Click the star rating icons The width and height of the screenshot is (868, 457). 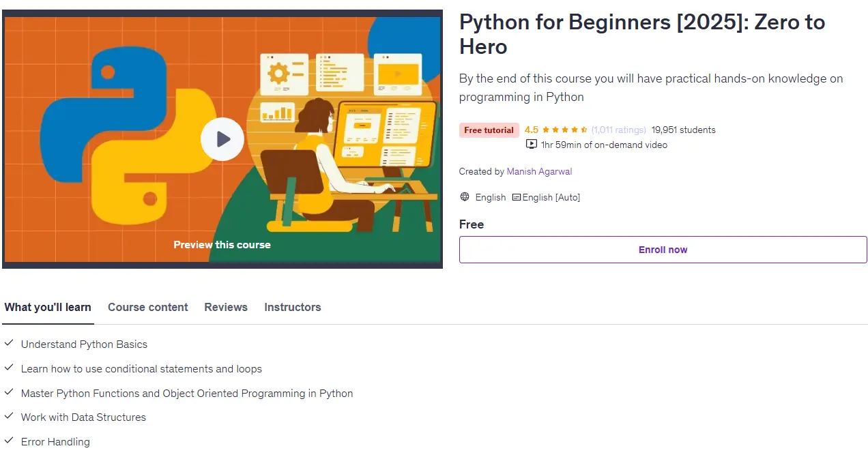[x=565, y=130]
